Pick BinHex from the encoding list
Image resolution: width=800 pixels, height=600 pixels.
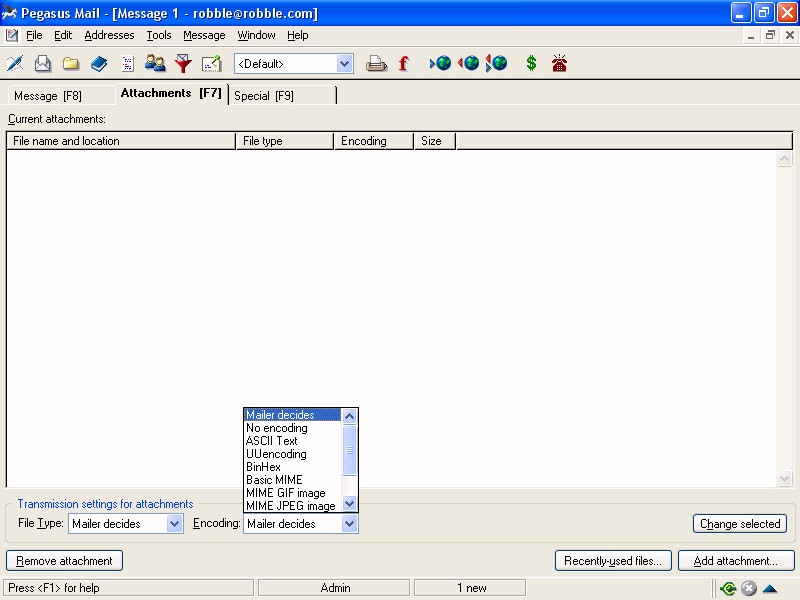click(x=293, y=467)
